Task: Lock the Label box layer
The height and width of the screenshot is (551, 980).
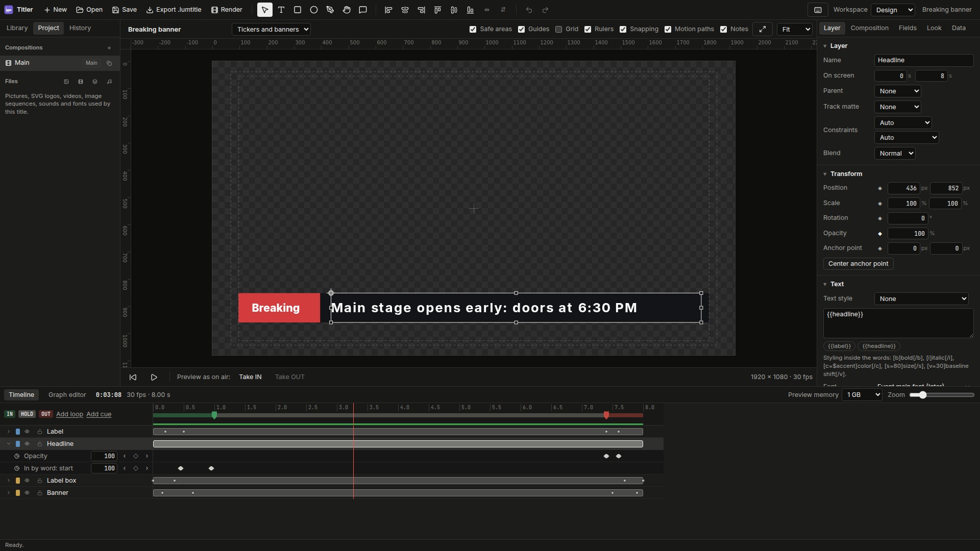Action: 39,481
